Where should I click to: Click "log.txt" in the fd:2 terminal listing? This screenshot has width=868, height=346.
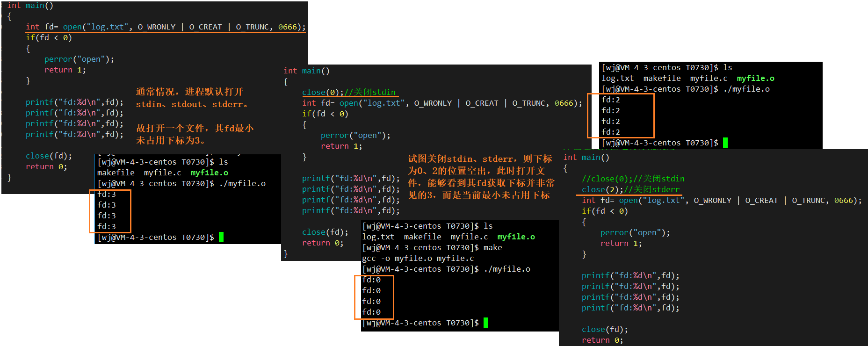pos(618,78)
